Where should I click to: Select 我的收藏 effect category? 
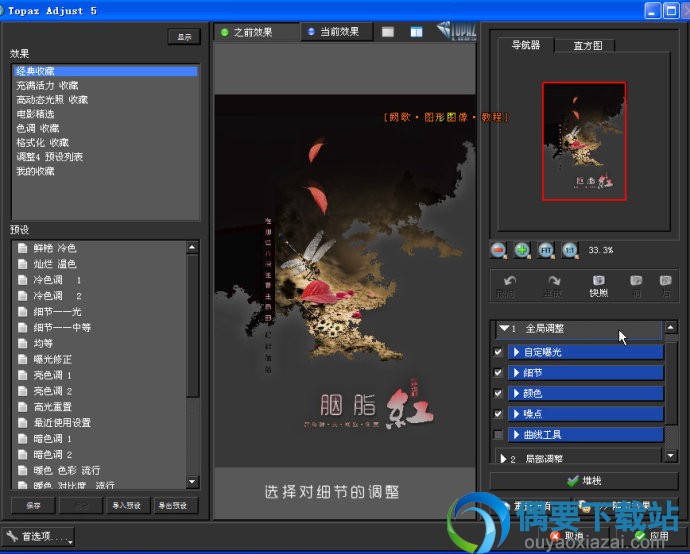pyautogui.click(x=106, y=171)
